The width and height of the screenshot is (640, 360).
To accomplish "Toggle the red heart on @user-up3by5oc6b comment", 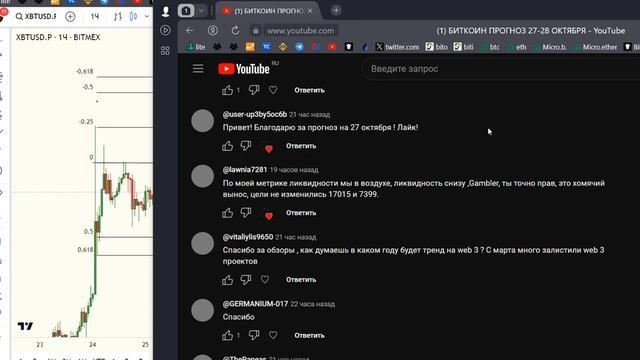I will pyautogui.click(x=269, y=149).
